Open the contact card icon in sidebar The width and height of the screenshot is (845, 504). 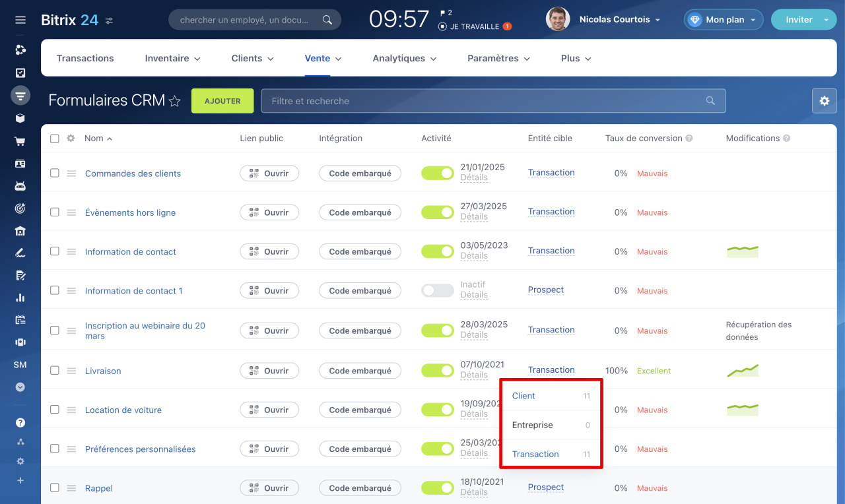[20, 164]
